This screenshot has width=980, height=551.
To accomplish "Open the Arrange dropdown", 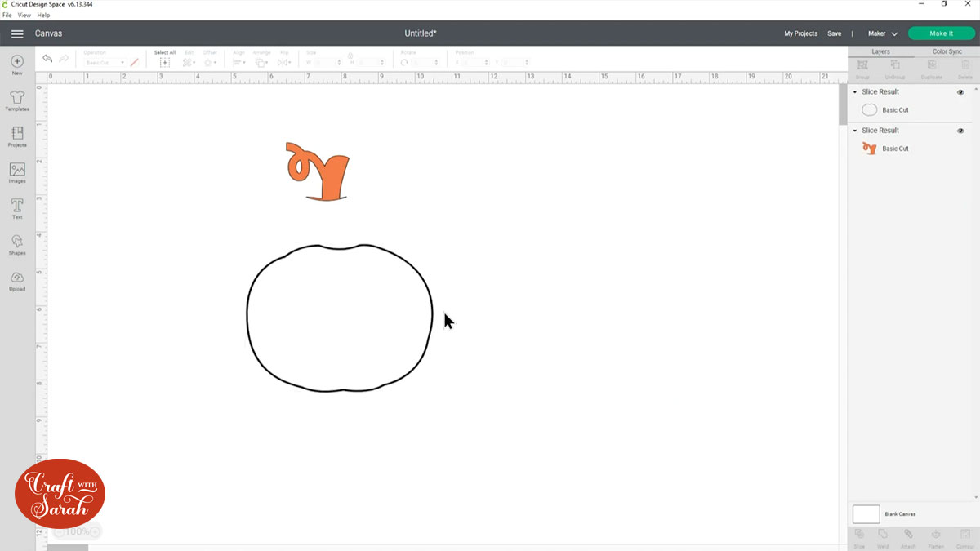I will [261, 63].
